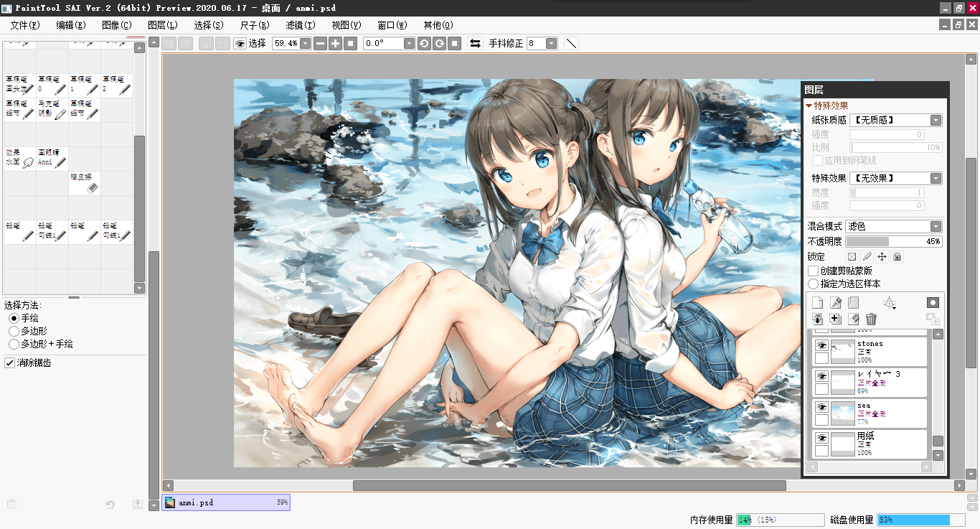Click the layer list scroll-down arrow

tap(938, 455)
